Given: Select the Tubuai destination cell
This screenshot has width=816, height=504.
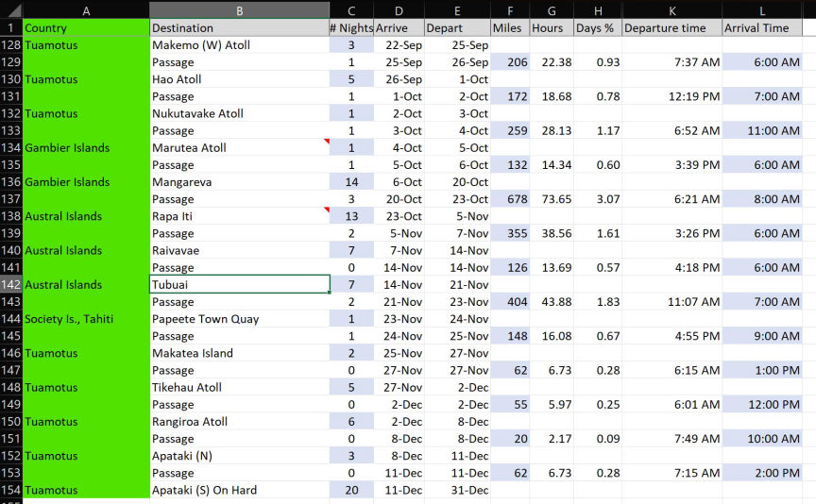Looking at the screenshot, I should pos(239,285).
